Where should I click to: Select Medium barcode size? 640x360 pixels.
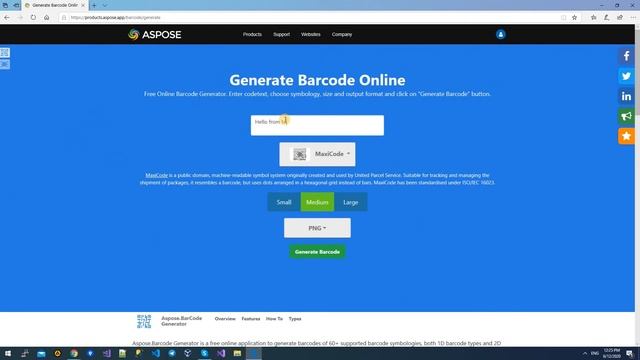317,202
